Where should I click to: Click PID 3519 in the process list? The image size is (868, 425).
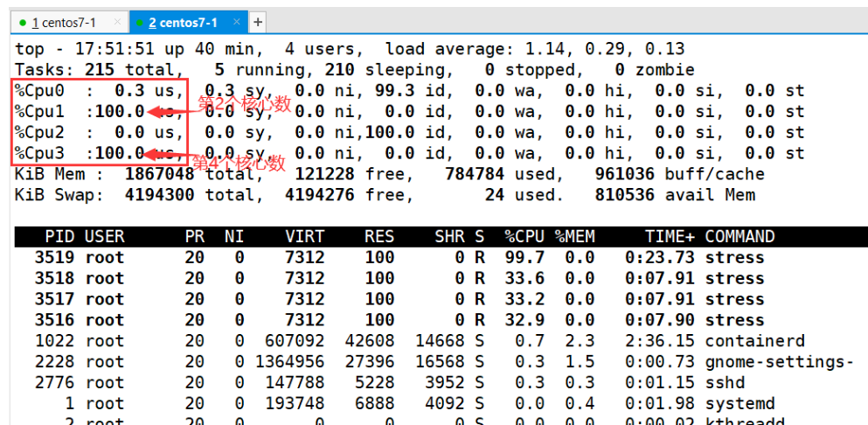(x=55, y=258)
